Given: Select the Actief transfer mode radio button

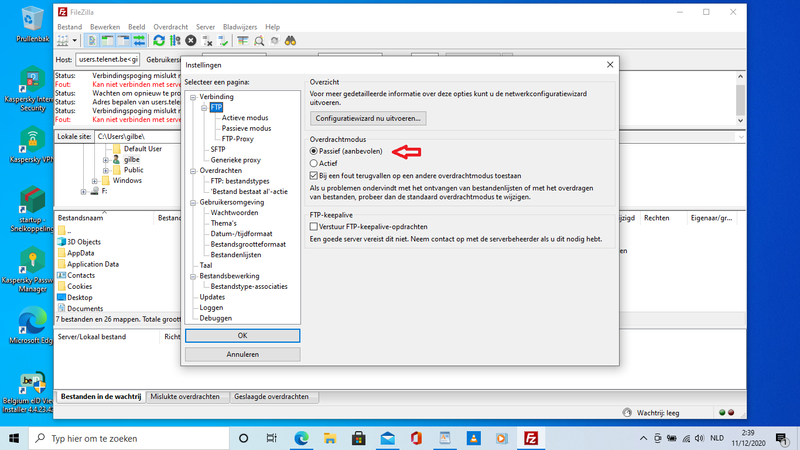Looking at the screenshot, I should (x=315, y=162).
